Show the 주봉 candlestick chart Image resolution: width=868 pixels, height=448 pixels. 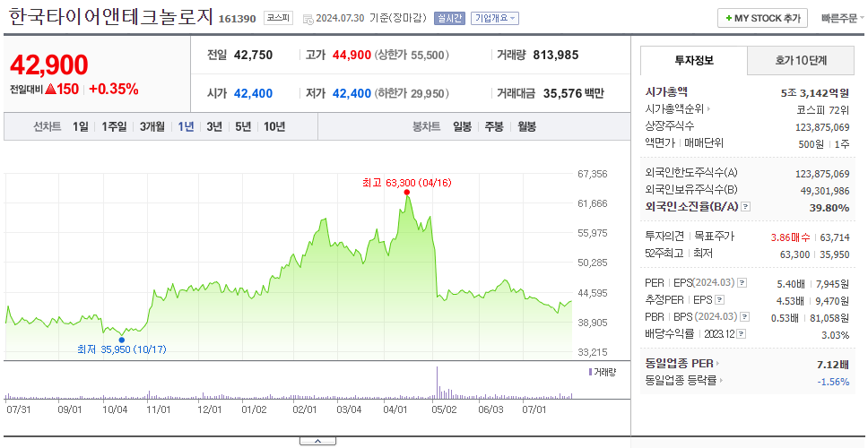pyautogui.click(x=494, y=126)
